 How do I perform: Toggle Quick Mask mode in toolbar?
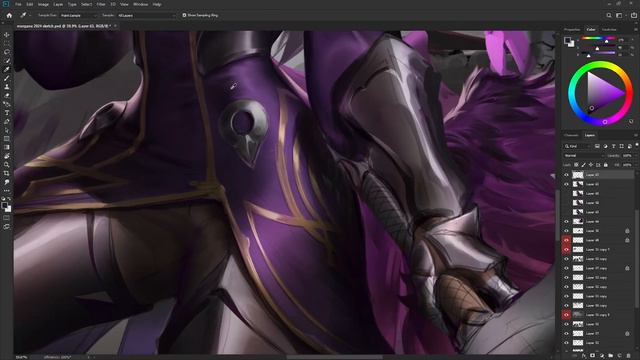coord(7,218)
